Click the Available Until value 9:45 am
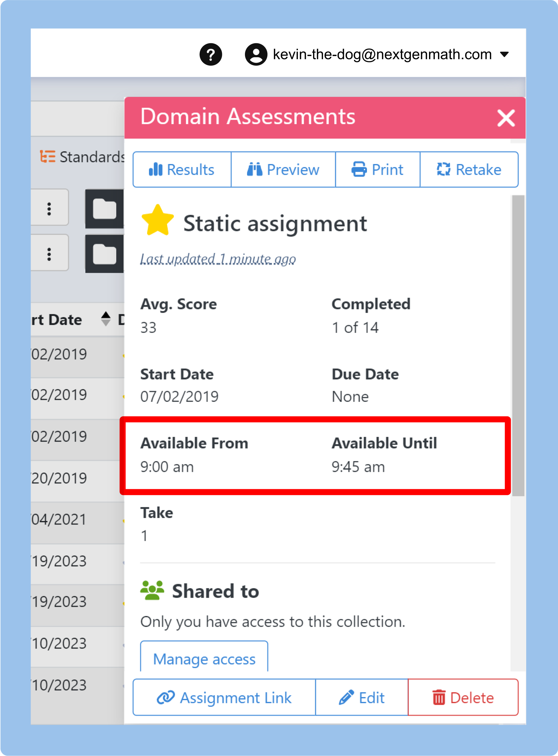Viewport: 558px width, 756px height. [358, 467]
